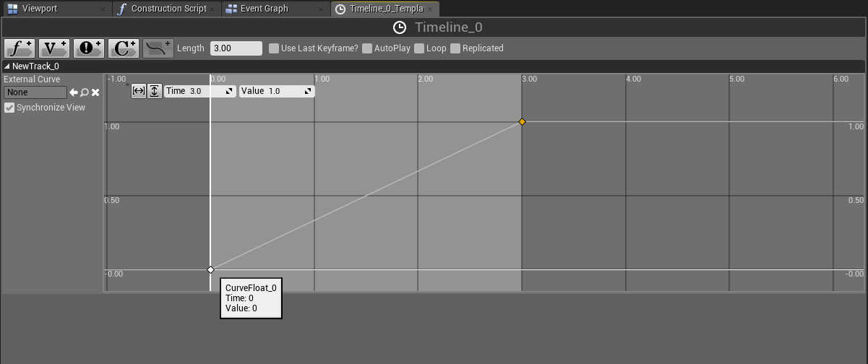Select the orange keyframe at time 3
The image size is (868, 364).
[523, 122]
